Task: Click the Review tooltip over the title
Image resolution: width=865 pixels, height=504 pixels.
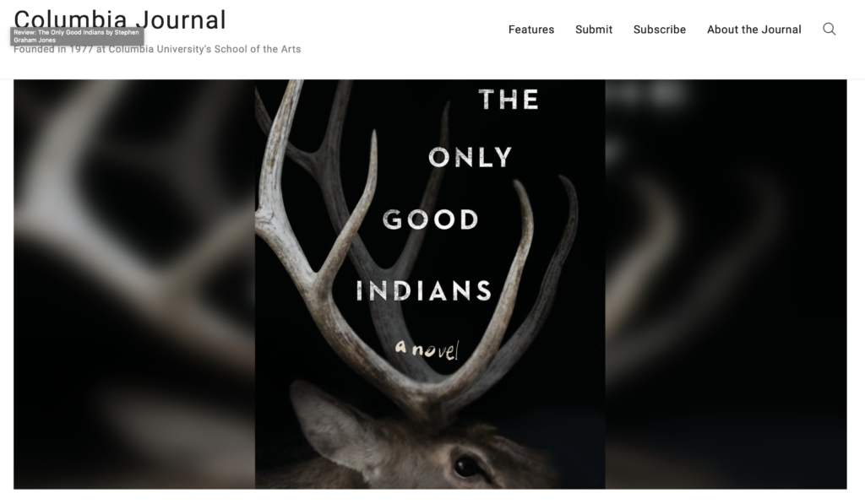Action: point(77,36)
